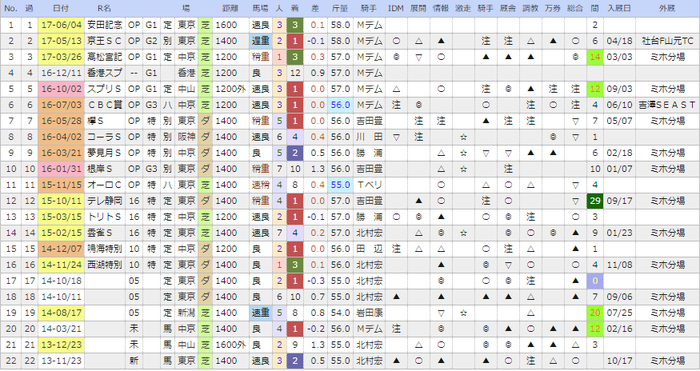Screen dimensions: 700x371
Task: Click the 激走 column header
Action: coord(463,8)
